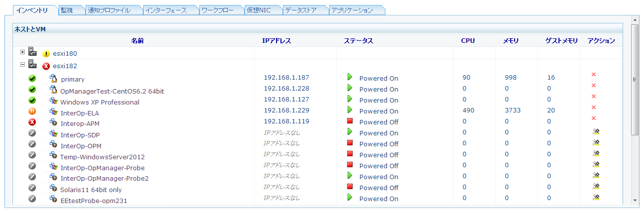Expand the esxi180 host node
644x213 pixels.
[22, 52]
